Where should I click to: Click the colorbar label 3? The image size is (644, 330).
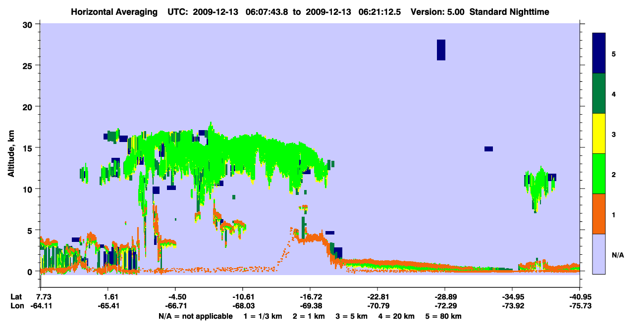point(613,134)
